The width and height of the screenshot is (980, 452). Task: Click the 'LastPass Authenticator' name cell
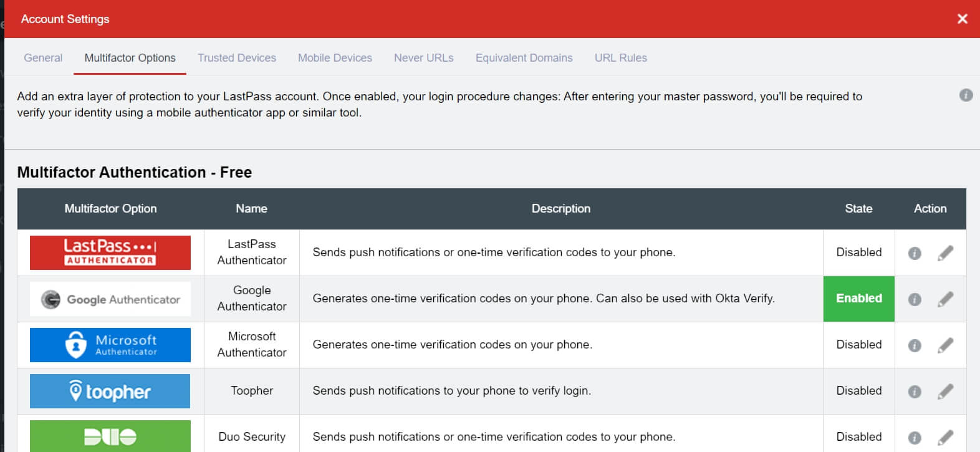point(252,252)
